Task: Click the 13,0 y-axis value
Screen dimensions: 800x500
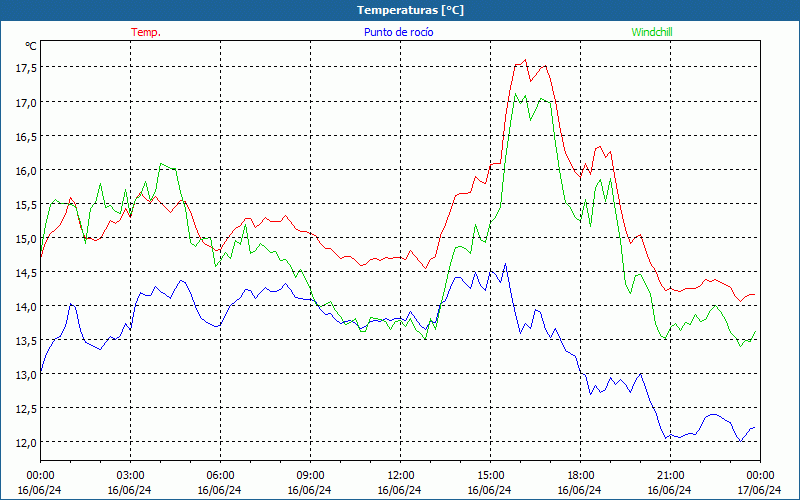Action: [x=26, y=375]
